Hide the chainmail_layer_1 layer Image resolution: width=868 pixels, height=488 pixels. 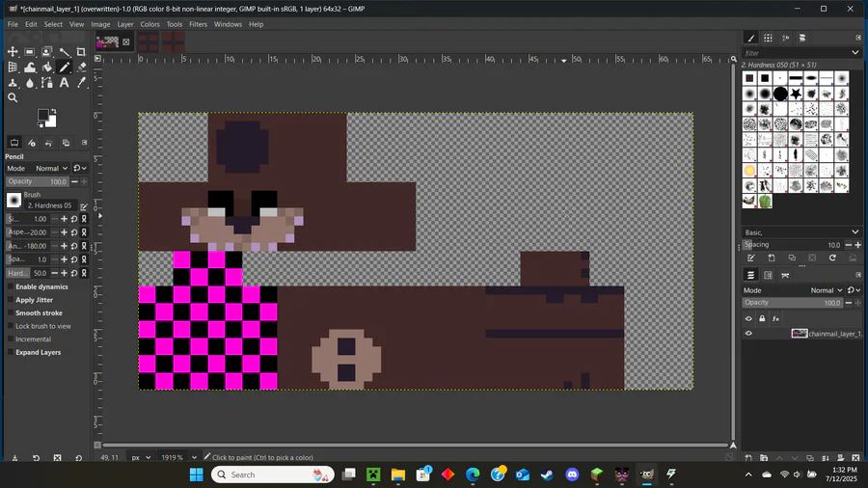pyautogui.click(x=748, y=333)
